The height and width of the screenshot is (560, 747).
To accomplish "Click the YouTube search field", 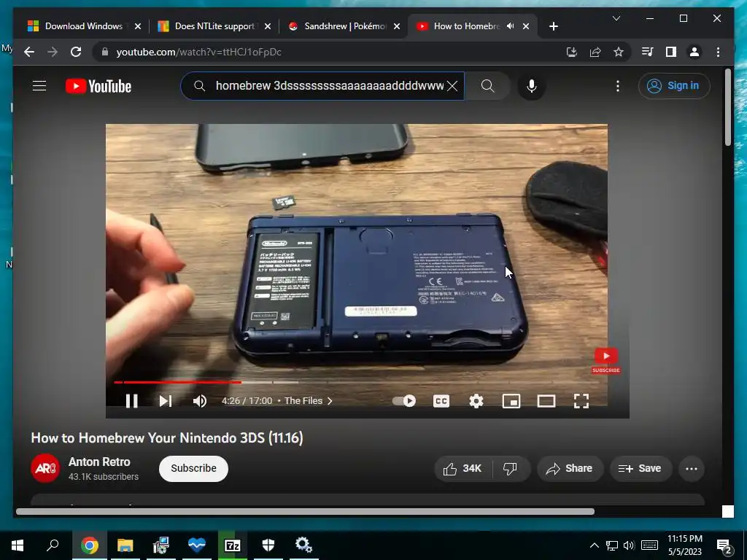I will [x=322, y=86].
